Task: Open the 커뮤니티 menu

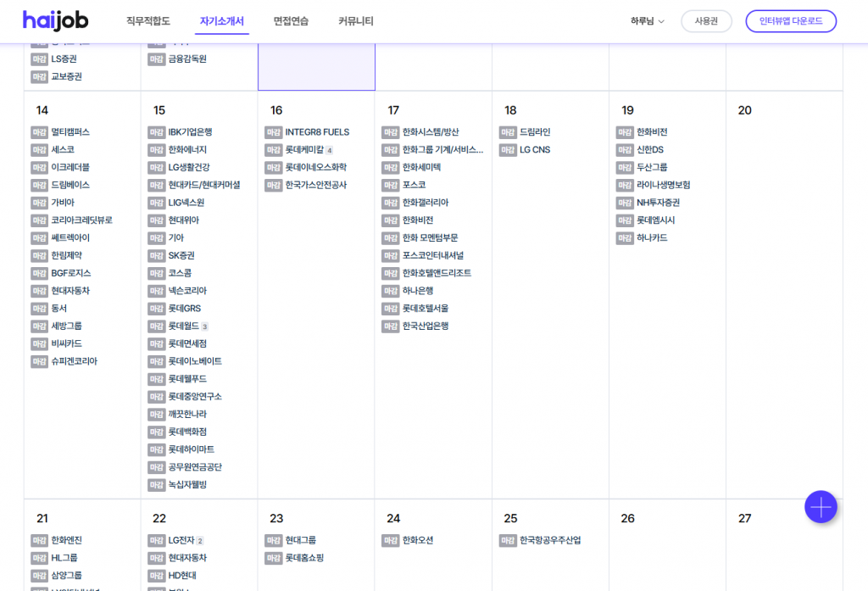Action: [355, 21]
